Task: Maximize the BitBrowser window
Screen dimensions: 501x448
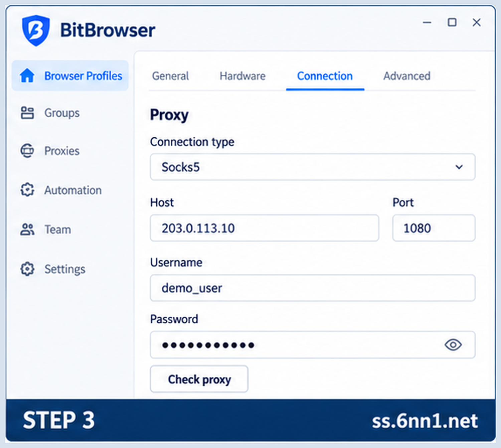Action: click(x=452, y=22)
